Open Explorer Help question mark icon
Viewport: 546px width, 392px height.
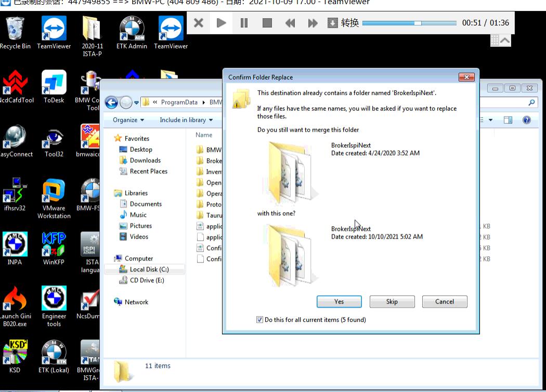point(526,120)
